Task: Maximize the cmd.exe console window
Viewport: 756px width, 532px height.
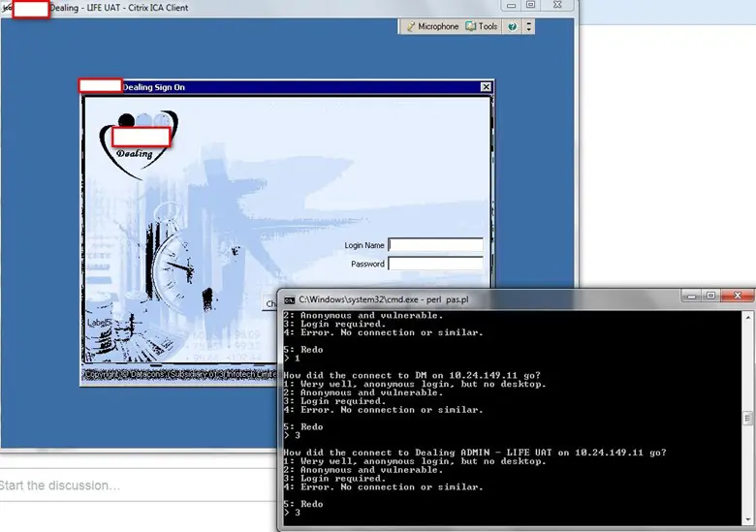Action: click(x=710, y=296)
